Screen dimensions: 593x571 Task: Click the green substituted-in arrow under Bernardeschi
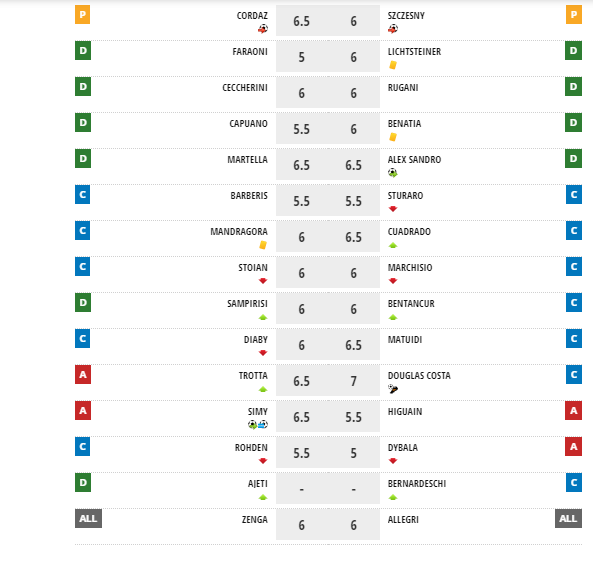tap(393, 497)
